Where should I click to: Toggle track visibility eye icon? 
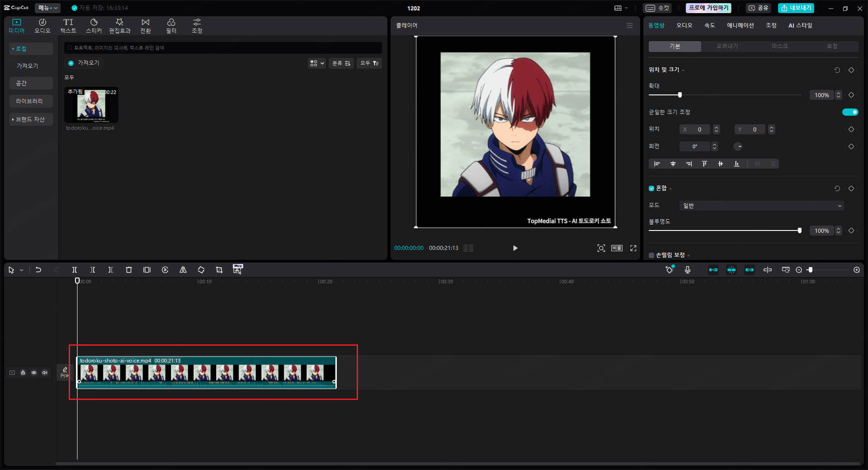click(x=34, y=373)
